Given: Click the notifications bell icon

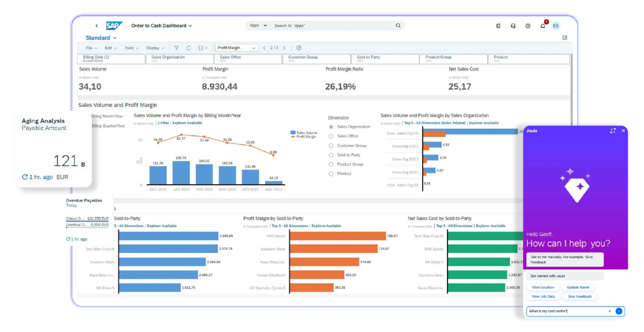Looking at the screenshot, I should [542, 26].
